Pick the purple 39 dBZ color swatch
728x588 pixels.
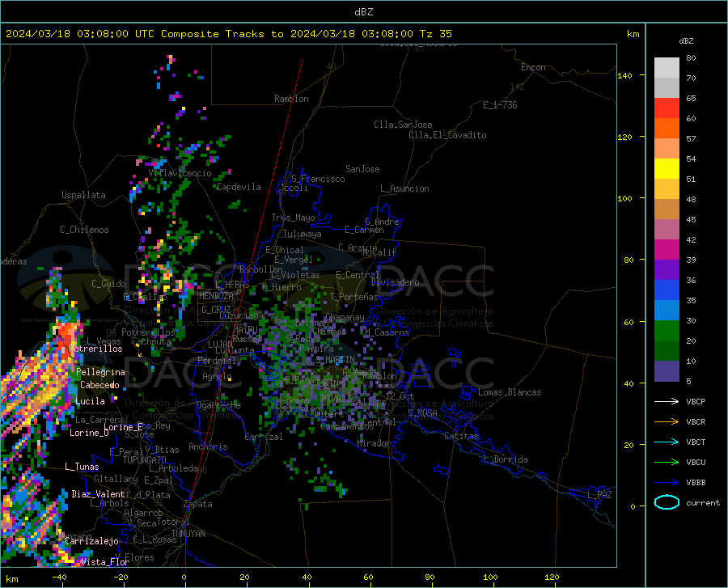667,269
